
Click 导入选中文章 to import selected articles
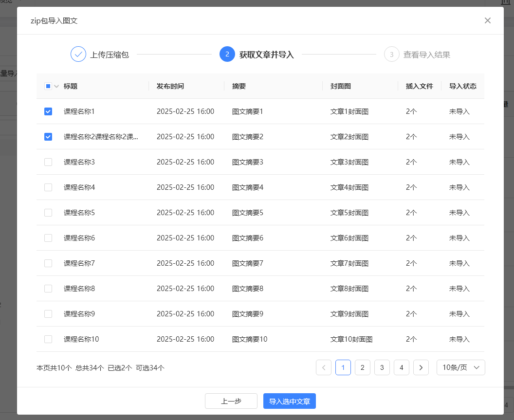290,401
